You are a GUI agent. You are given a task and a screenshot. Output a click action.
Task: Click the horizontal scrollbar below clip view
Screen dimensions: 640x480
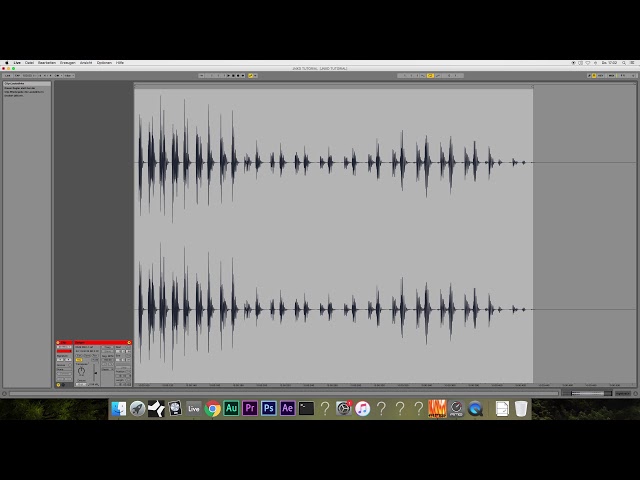pyautogui.click(x=284, y=393)
